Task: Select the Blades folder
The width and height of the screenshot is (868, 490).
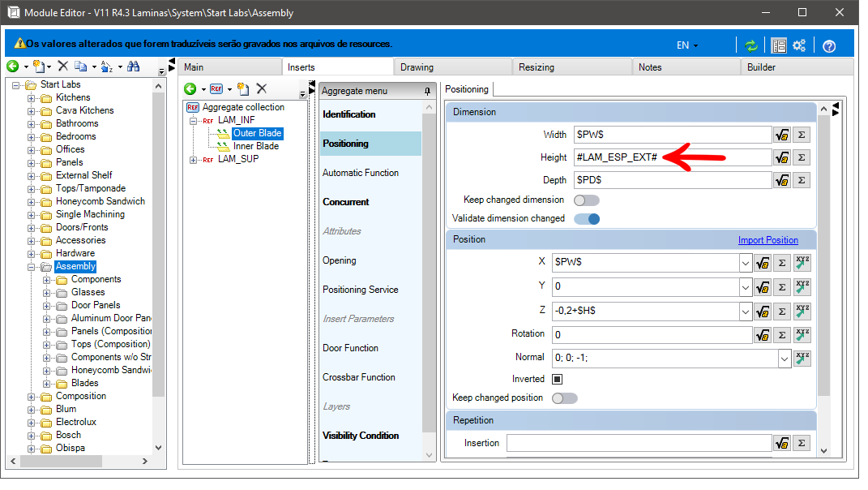Action: (85, 383)
